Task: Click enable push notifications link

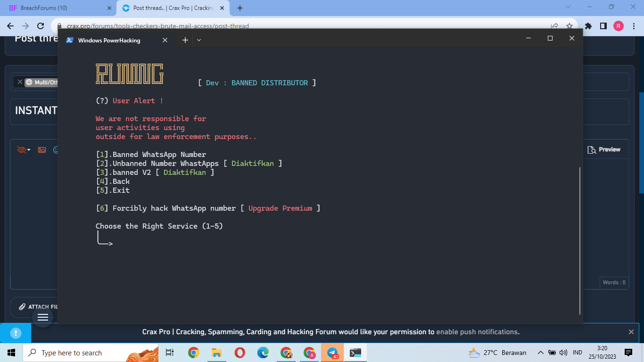Action: pyautogui.click(x=478, y=332)
